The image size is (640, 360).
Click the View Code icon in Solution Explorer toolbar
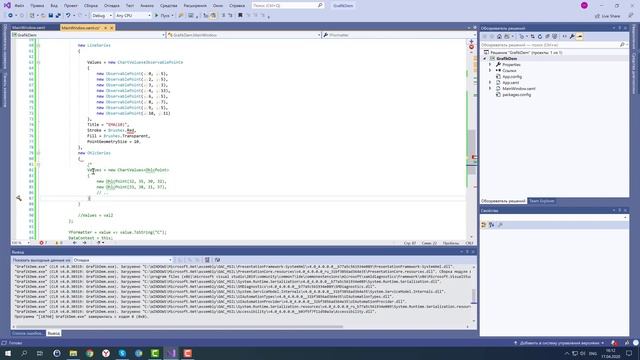tap(564, 36)
